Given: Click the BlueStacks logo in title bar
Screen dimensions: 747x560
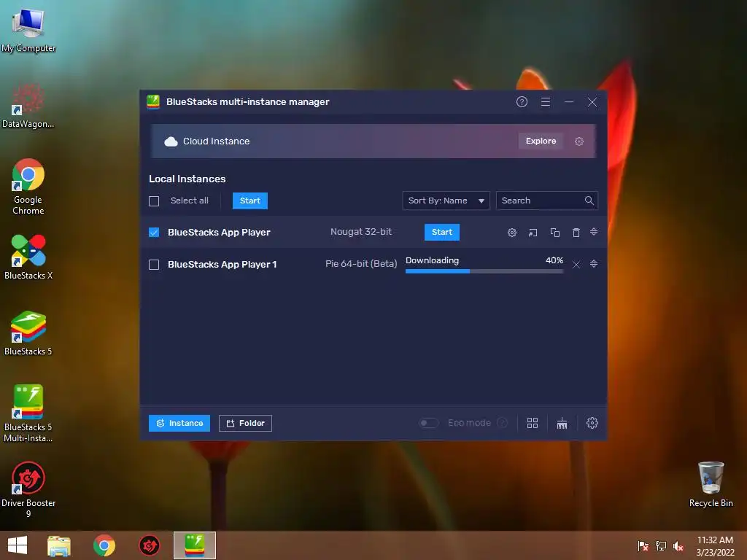Looking at the screenshot, I should point(153,102).
